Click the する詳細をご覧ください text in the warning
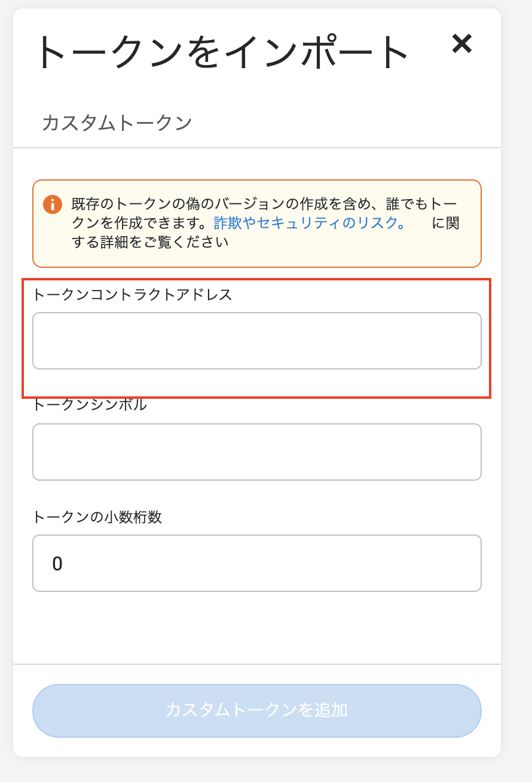 click(150, 242)
